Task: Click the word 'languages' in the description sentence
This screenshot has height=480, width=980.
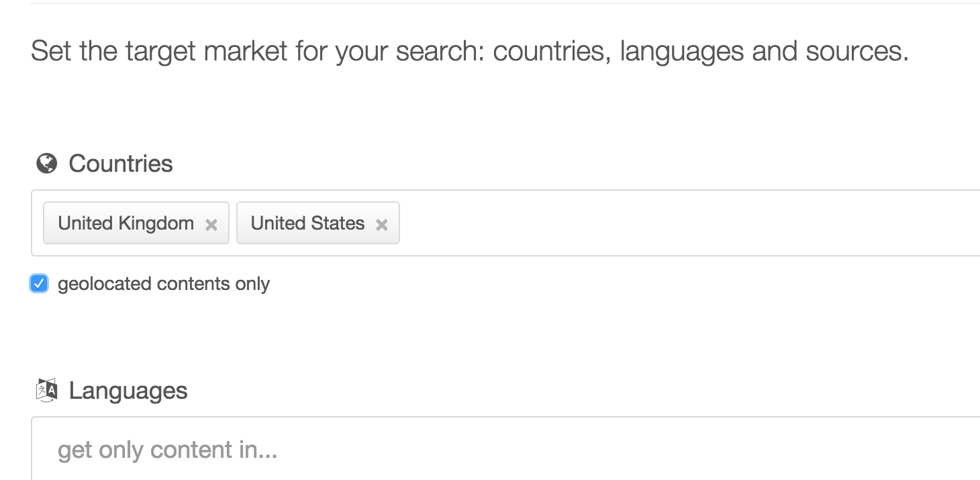Action: 681,51
